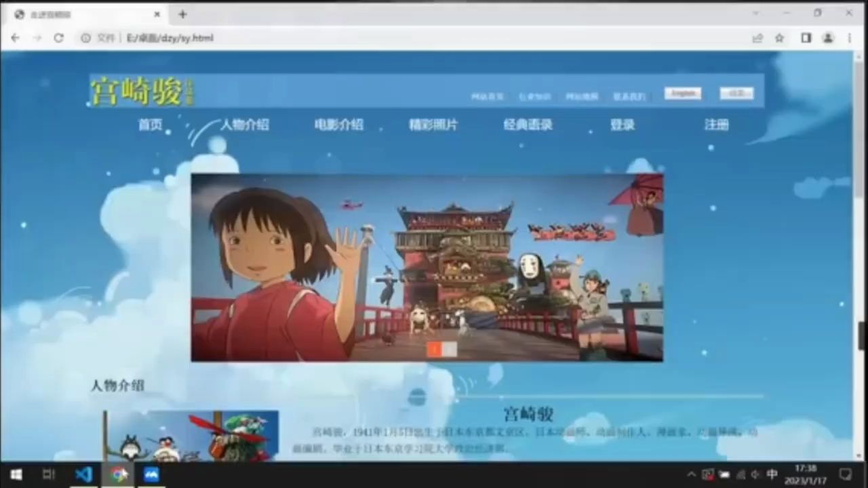The image size is (868, 488).
Task: Open the 电影介绍 navigation item
Action: pyautogui.click(x=339, y=125)
